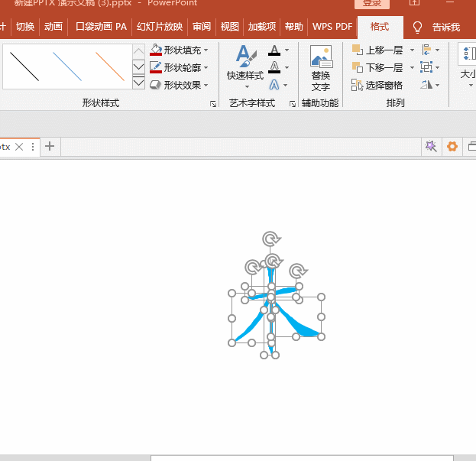Expand the 形状轮廓 dropdown arrow
476x461 pixels.
206,67
